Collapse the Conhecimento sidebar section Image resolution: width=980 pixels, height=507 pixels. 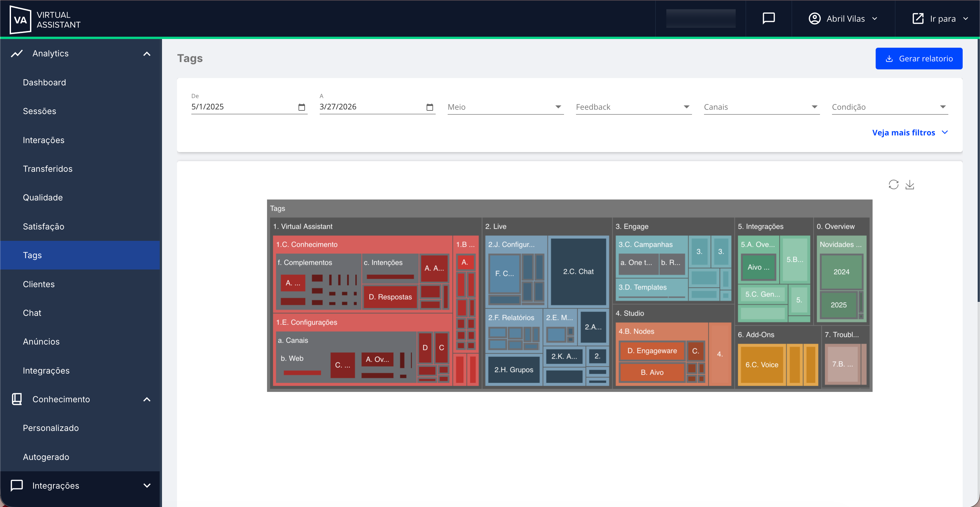click(147, 399)
